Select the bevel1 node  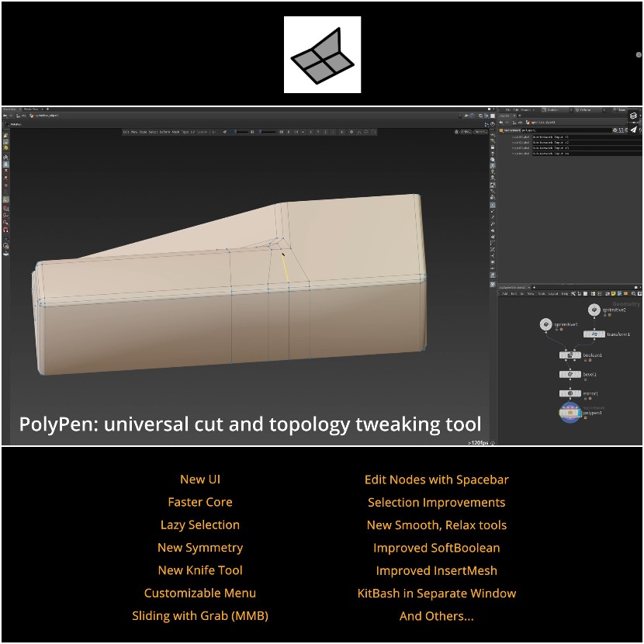point(570,374)
